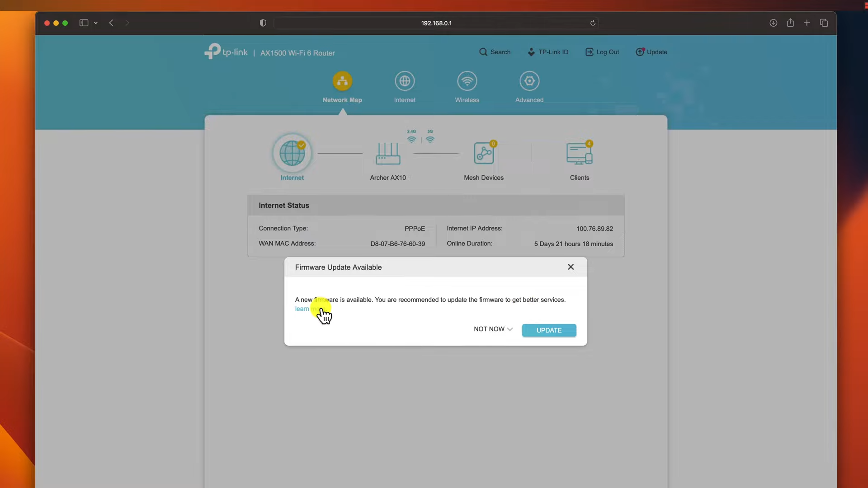Screen dimensions: 868x488
Task: Expand the Safari sidebar options chevron
Action: pyautogui.click(x=96, y=23)
